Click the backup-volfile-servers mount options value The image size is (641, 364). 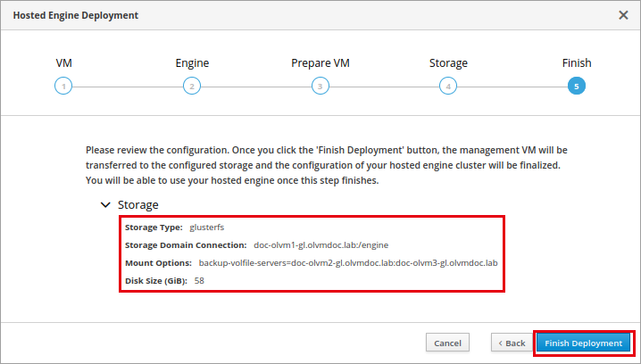(x=348, y=262)
